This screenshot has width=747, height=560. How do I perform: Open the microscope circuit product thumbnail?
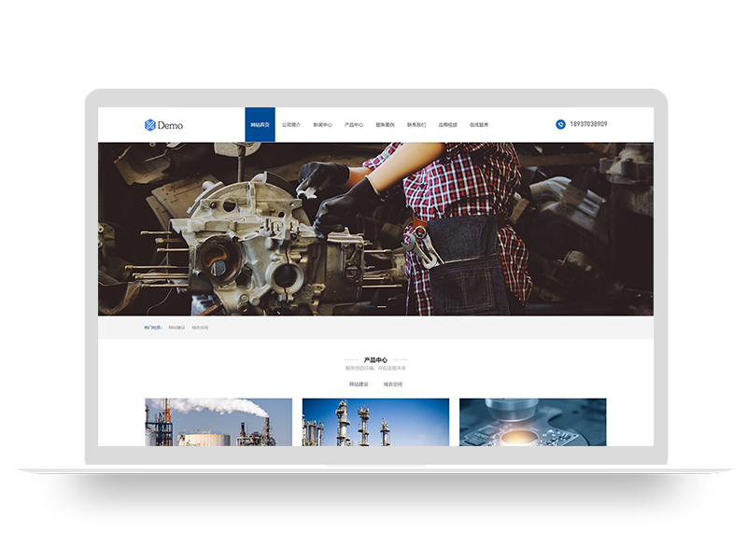(x=532, y=422)
